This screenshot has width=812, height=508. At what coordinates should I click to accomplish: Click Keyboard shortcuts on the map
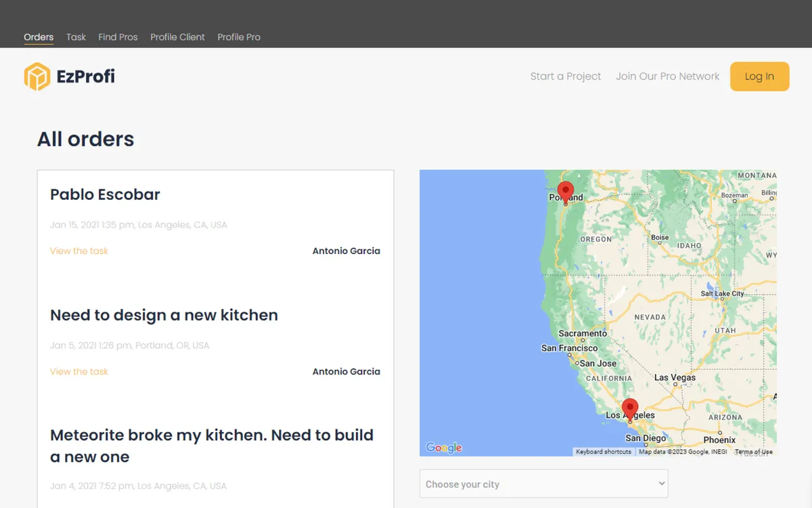pos(604,452)
